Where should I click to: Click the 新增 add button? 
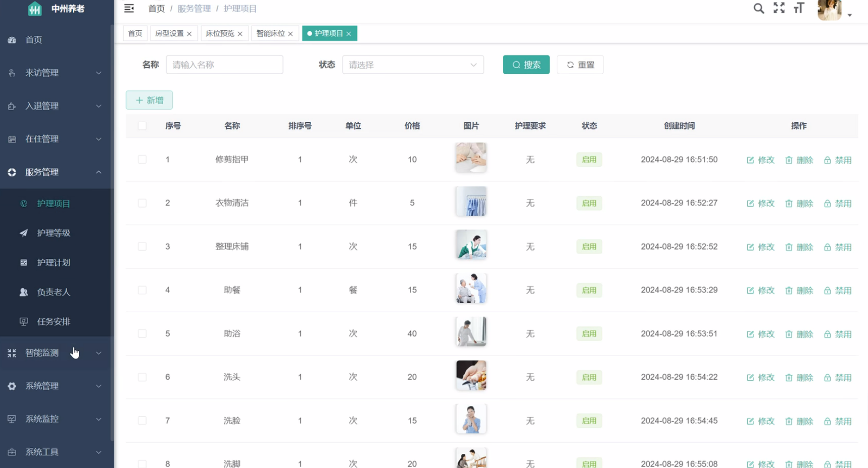[x=149, y=100]
